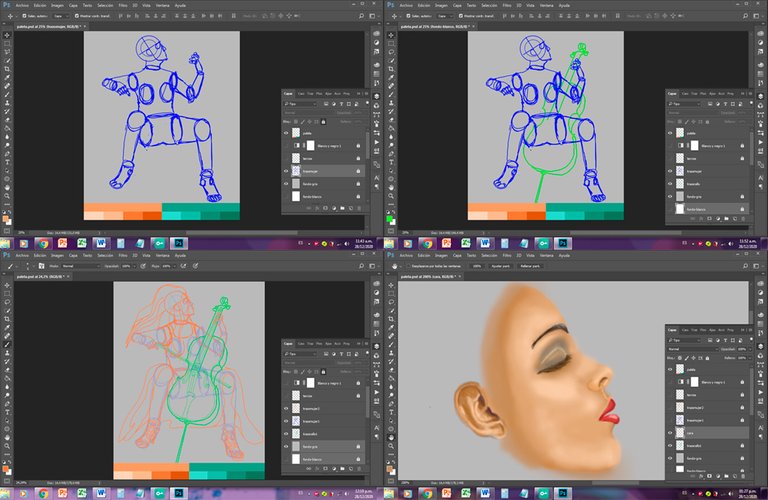The image size is (768, 500).
Task: Select the Crop tool in top-left window
Action: point(7,69)
